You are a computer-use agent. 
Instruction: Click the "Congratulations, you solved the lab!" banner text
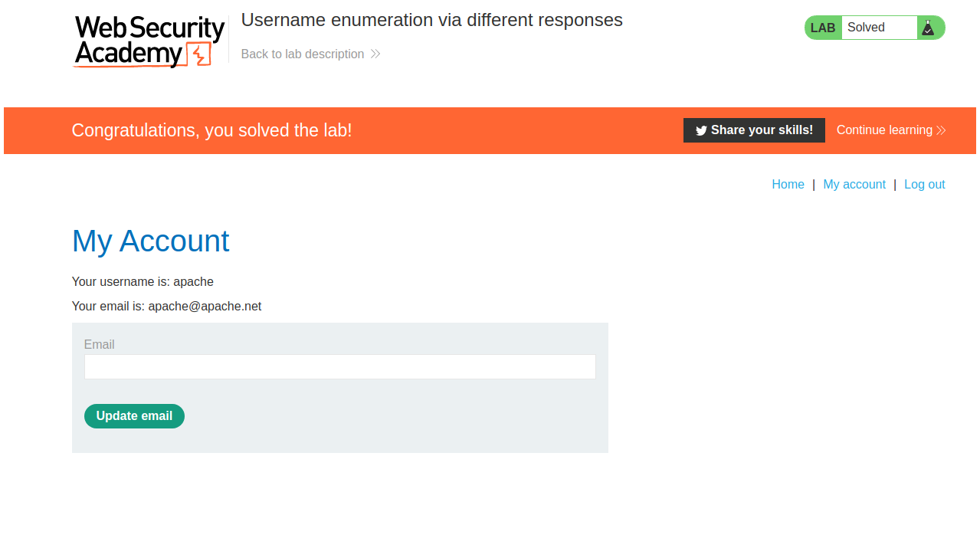click(211, 130)
